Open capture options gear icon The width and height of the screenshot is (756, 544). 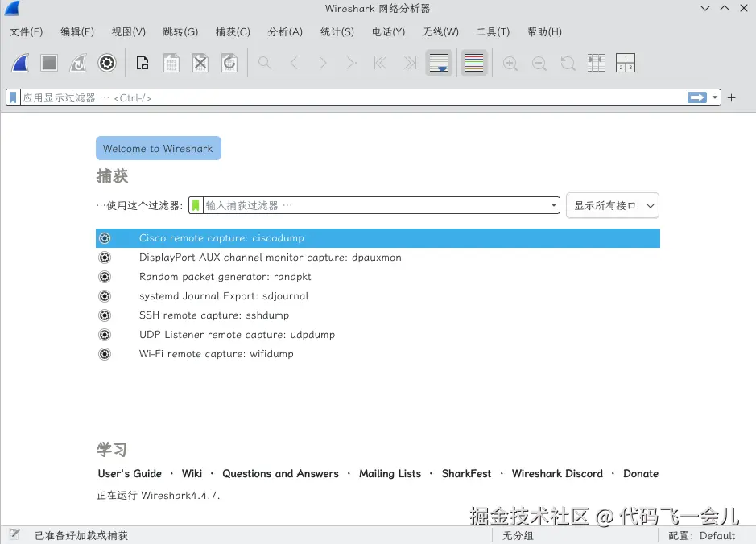point(107,63)
